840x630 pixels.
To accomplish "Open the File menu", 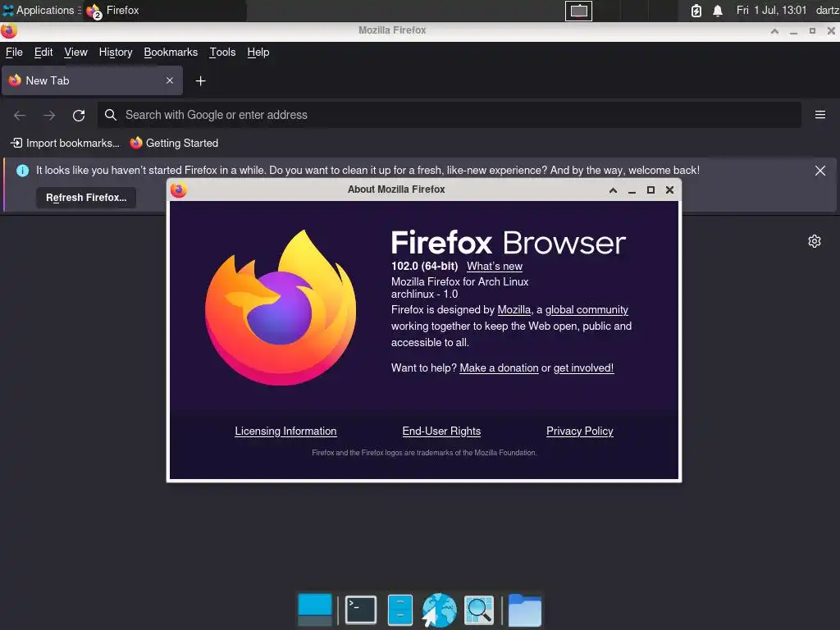I will (x=14, y=52).
